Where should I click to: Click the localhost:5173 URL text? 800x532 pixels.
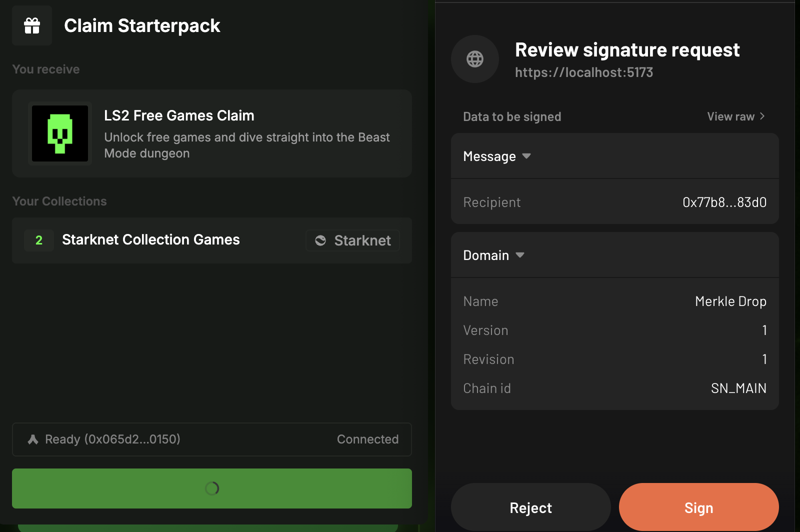coord(584,72)
